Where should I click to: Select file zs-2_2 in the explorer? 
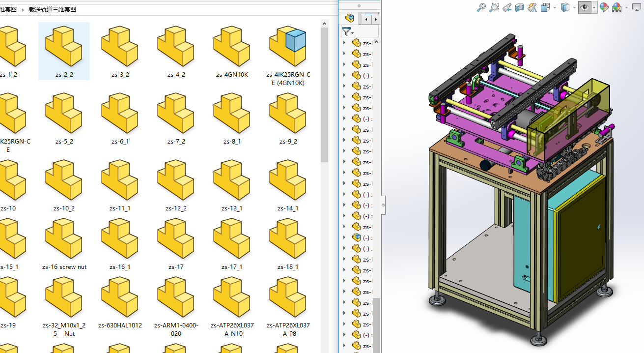coord(64,51)
